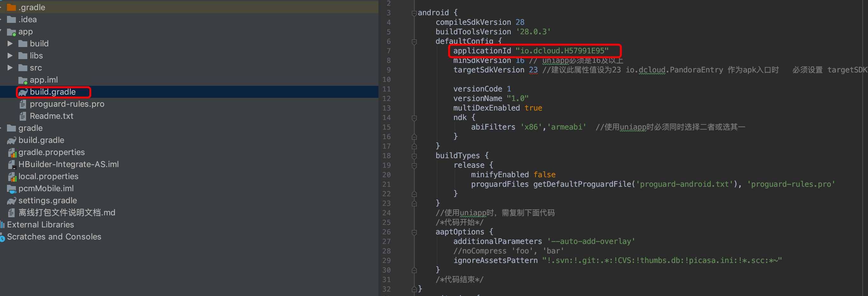Click the pcmMobile.iml file icon
This screenshot has width=868, height=296.
pos(11,189)
